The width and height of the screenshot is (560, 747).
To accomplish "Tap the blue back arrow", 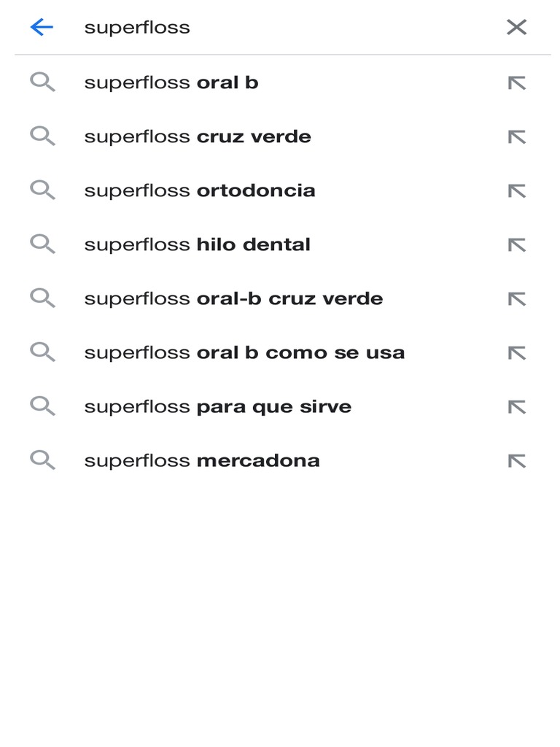I will click(42, 28).
